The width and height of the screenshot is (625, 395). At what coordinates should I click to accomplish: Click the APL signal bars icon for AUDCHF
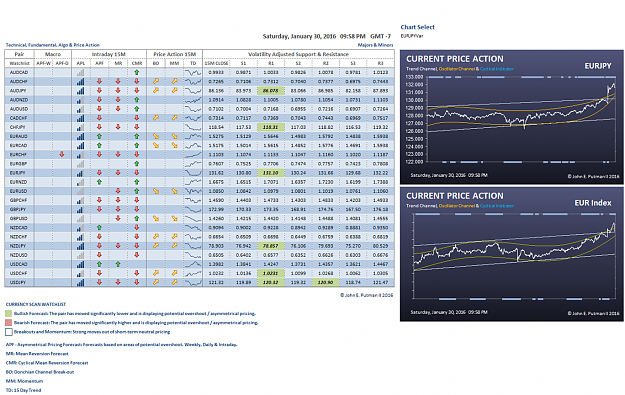point(81,82)
